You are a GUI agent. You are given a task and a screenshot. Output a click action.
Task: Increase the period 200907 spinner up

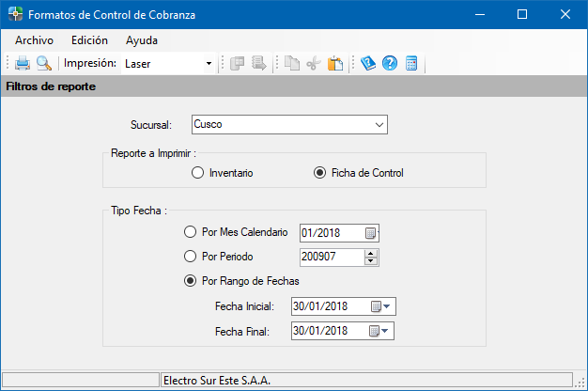(x=371, y=254)
